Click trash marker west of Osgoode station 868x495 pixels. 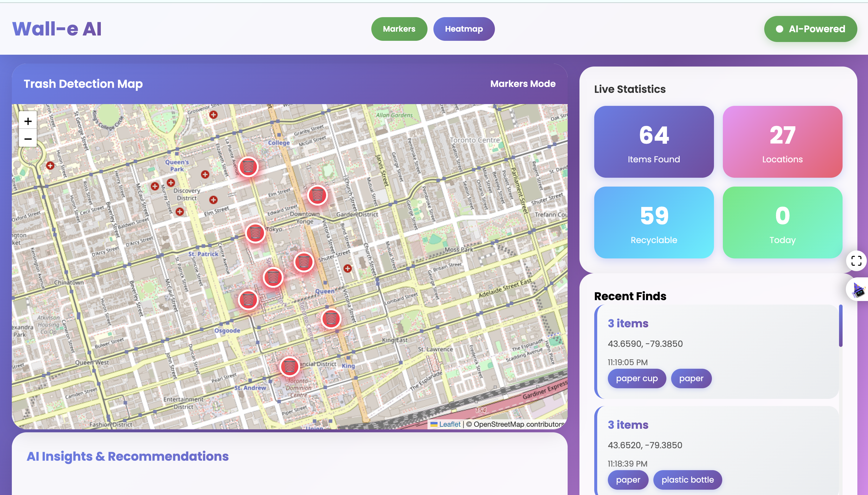point(248,300)
